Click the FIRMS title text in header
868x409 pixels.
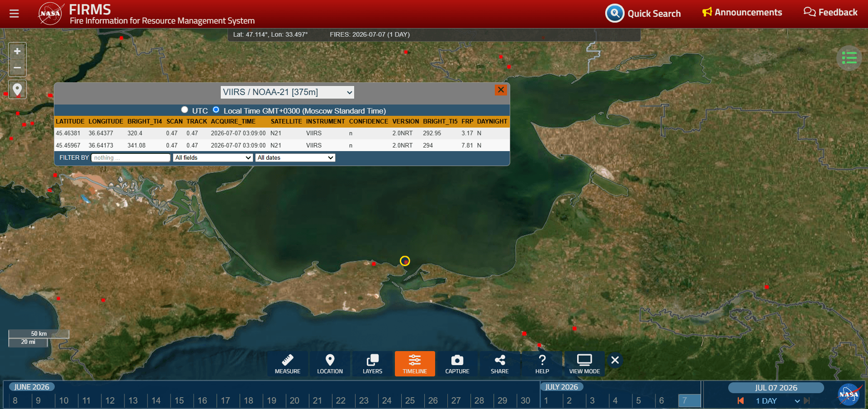pyautogui.click(x=90, y=9)
